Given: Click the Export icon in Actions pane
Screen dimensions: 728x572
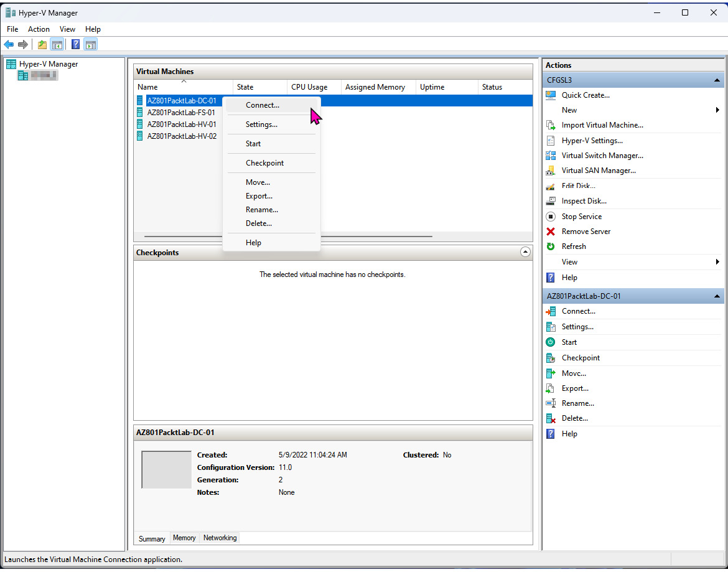Looking at the screenshot, I should point(551,388).
